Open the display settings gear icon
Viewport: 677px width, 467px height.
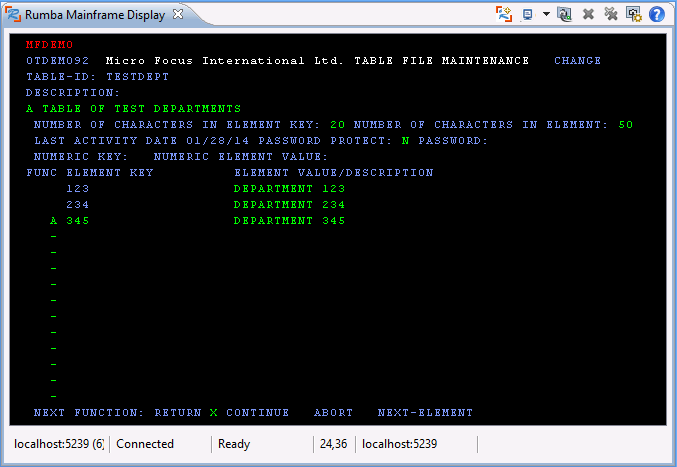[x=634, y=14]
